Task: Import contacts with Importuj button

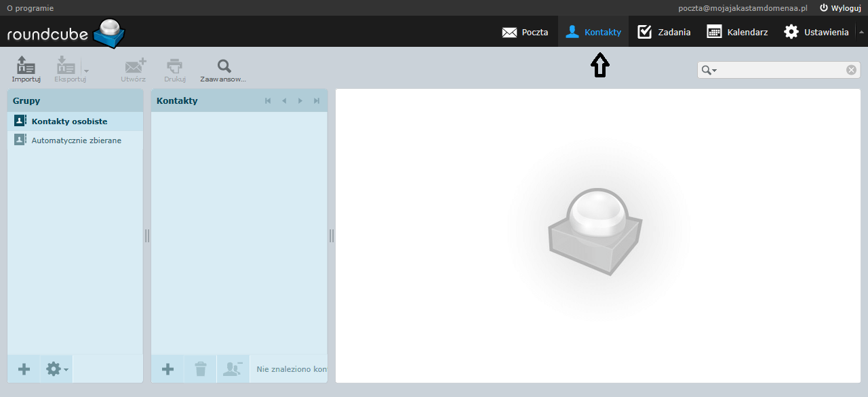Action: tap(26, 69)
